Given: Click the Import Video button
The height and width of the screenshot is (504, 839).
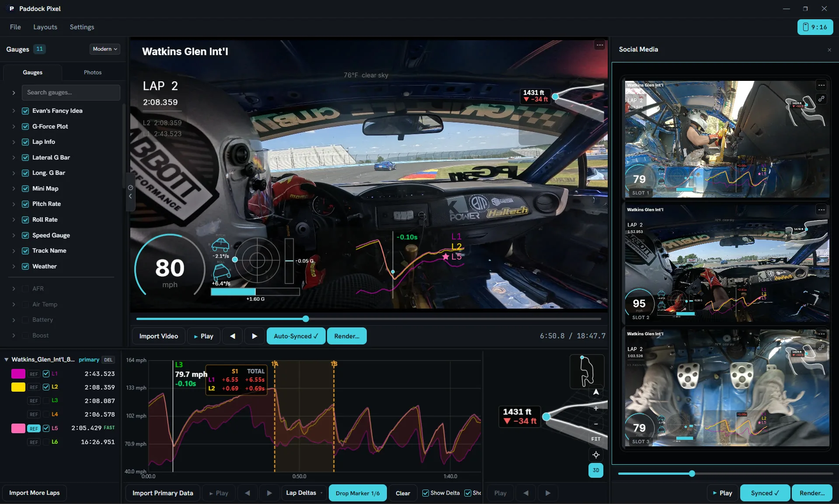Looking at the screenshot, I should click(158, 336).
